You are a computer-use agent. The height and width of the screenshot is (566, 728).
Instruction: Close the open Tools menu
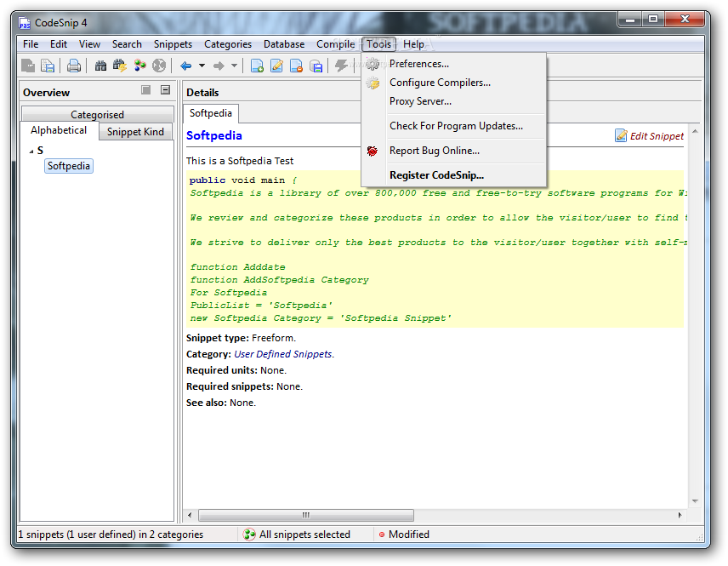click(378, 44)
